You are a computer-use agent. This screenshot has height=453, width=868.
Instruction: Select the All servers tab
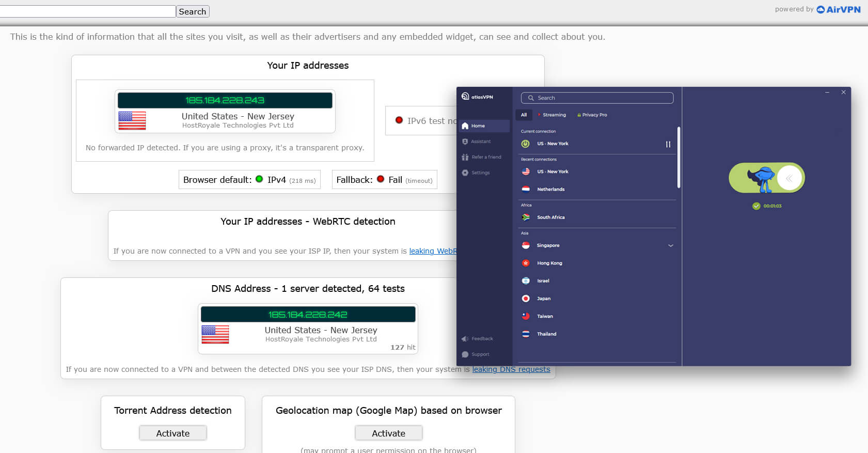[x=524, y=115]
